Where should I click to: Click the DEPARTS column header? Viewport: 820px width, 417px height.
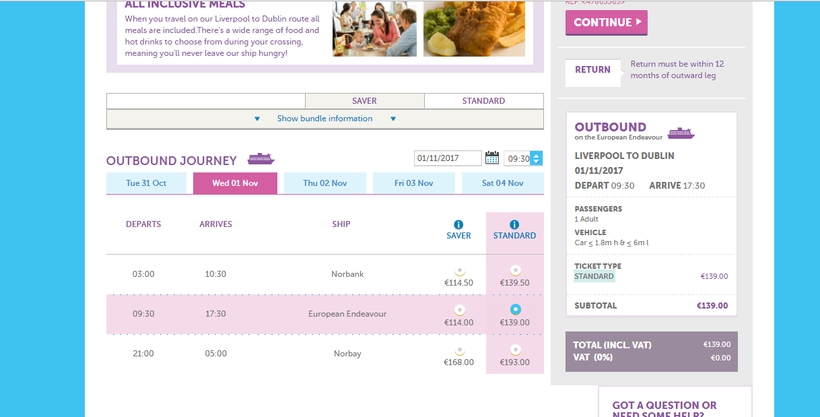pos(143,224)
